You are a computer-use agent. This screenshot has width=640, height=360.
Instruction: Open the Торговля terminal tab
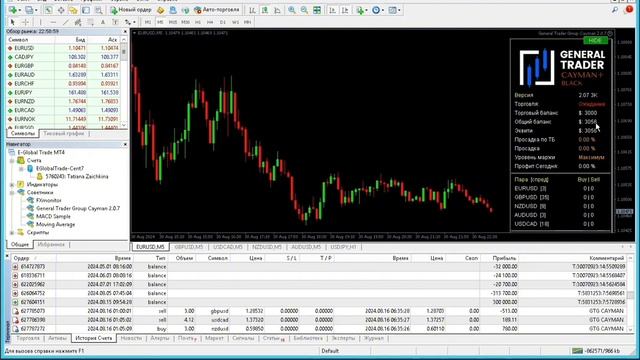(28, 338)
